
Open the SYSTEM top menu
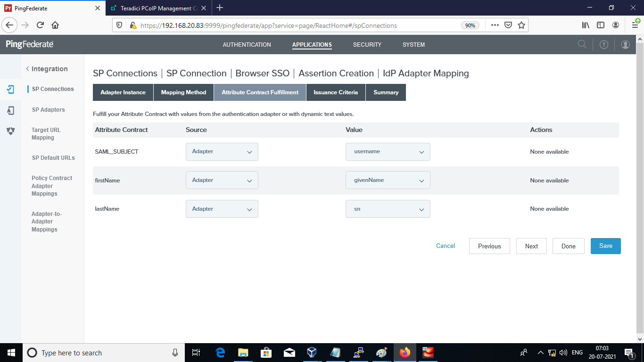414,45
